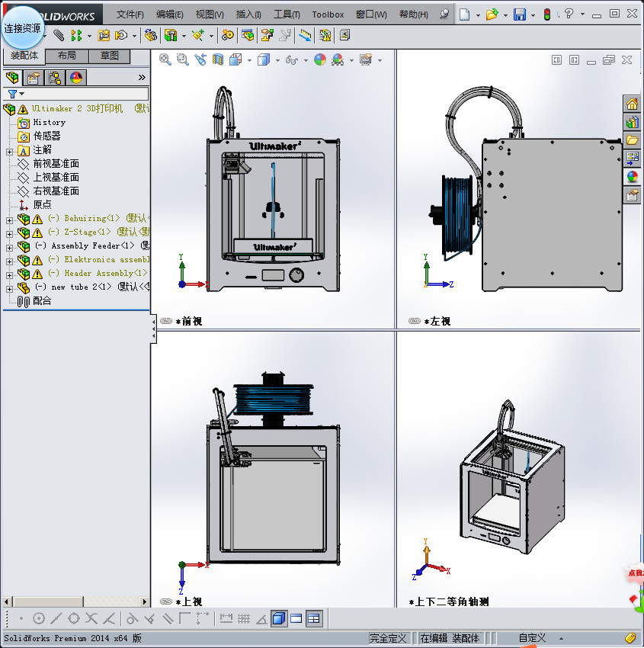Click the Open folder icon in the title bar
The height and width of the screenshot is (648, 644).
coord(492,15)
